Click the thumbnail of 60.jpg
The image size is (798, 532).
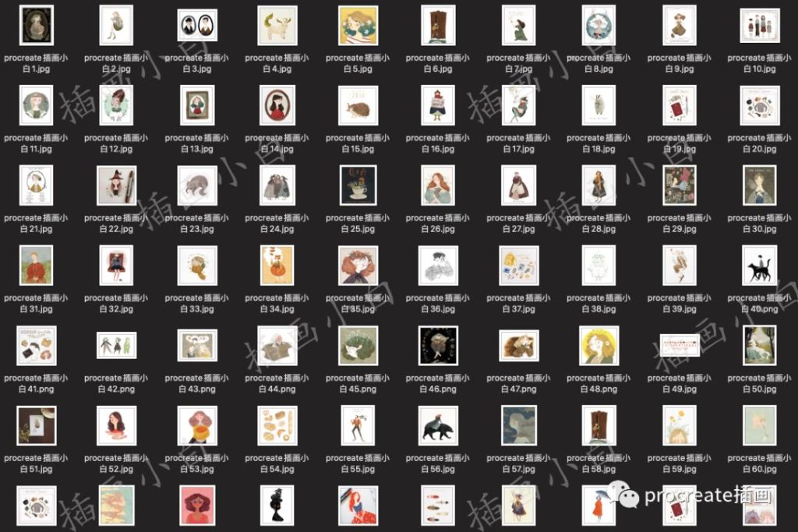760,425
